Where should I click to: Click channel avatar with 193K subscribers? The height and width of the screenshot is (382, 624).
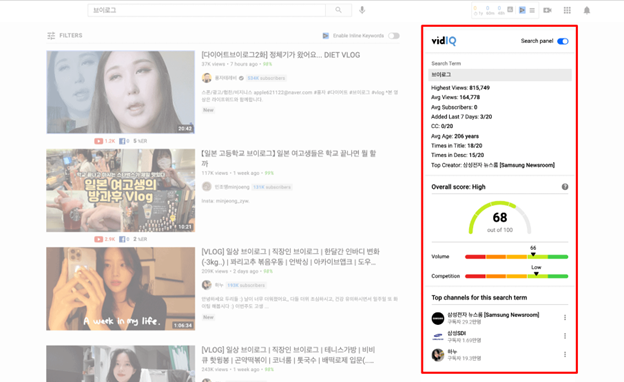(207, 285)
